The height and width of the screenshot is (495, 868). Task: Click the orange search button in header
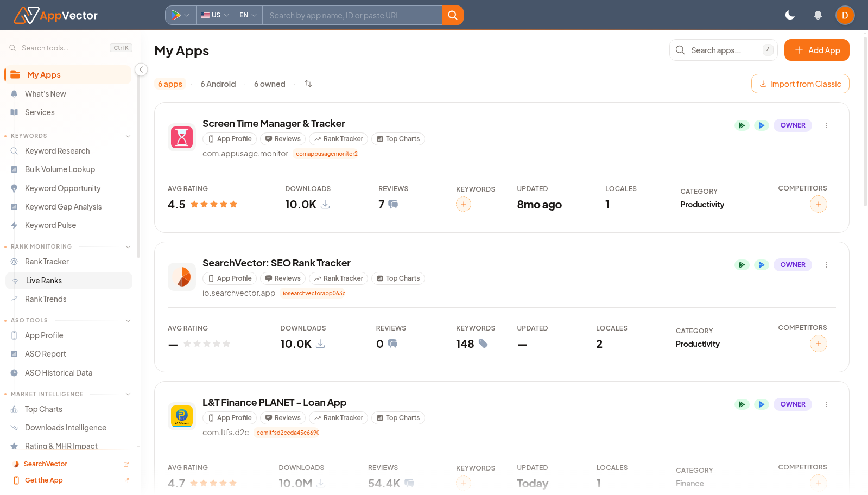pyautogui.click(x=452, y=15)
